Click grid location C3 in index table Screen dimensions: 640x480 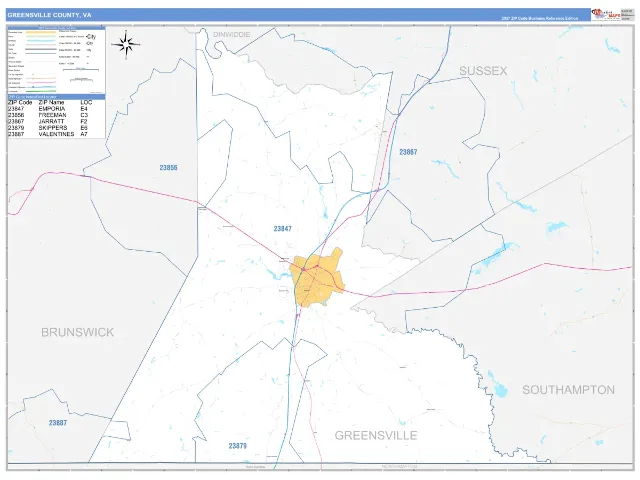click(84, 115)
